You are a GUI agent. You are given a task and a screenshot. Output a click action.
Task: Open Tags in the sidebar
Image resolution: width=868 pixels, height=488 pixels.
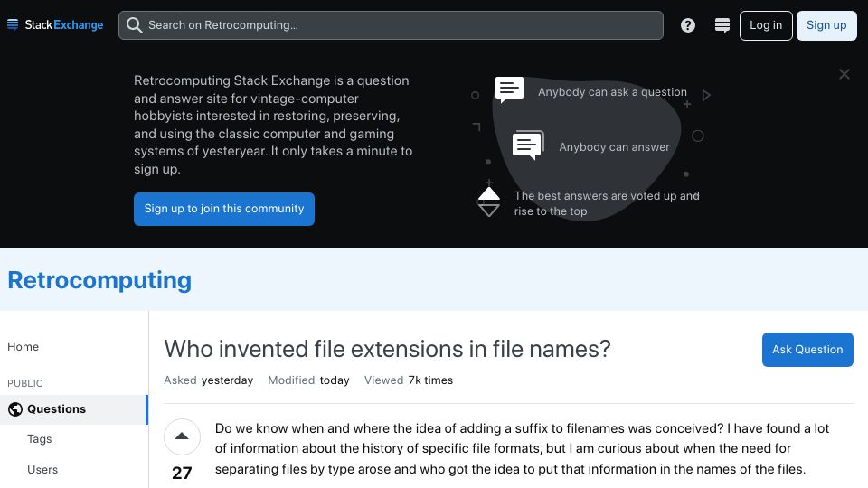tap(39, 439)
